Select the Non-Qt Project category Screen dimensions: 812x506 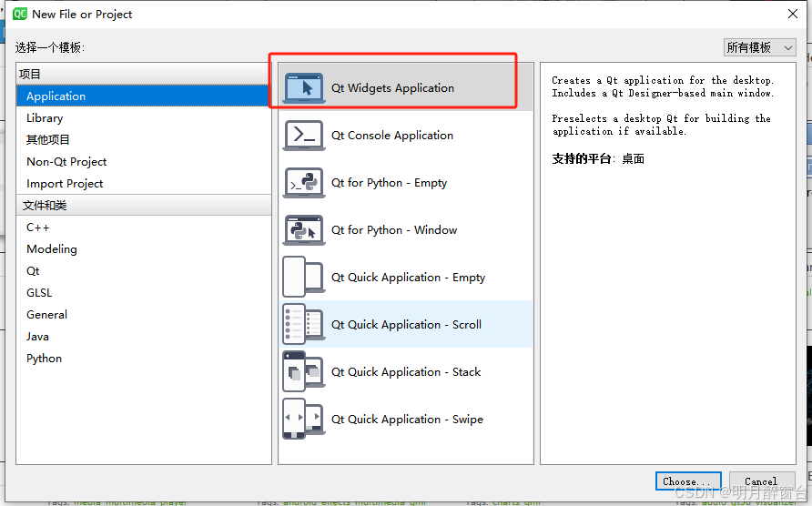(x=144, y=162)
